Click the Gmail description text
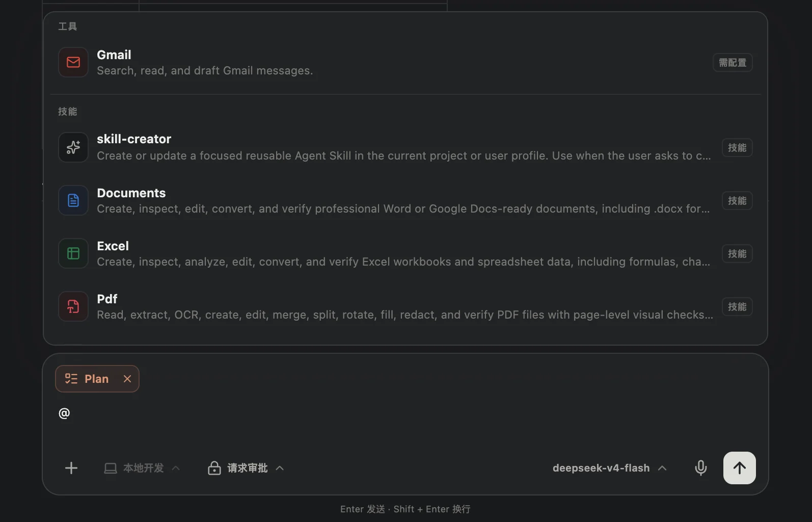Image resolution: width=812 pixels, height=522 pixels. pyautogui.click(x=205, y=71)
